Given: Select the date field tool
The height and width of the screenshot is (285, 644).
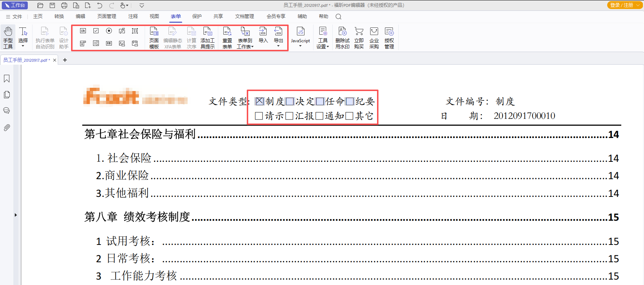Looking at the screenshot, I should (135, 44).
